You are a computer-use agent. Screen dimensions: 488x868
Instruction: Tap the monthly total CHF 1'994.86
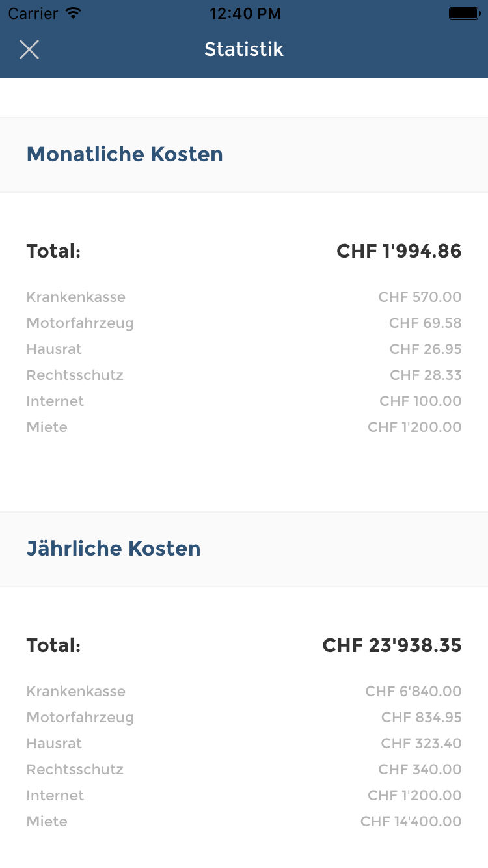(399, 251)
